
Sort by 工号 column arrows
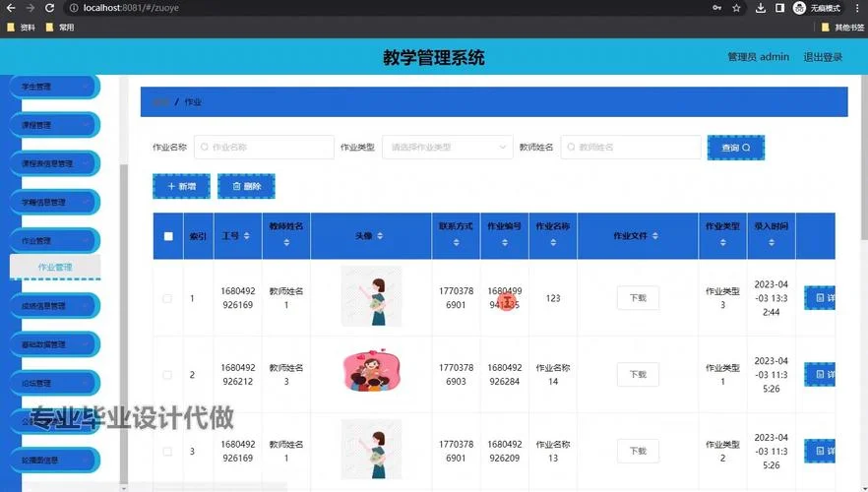(x=246, y=236)
